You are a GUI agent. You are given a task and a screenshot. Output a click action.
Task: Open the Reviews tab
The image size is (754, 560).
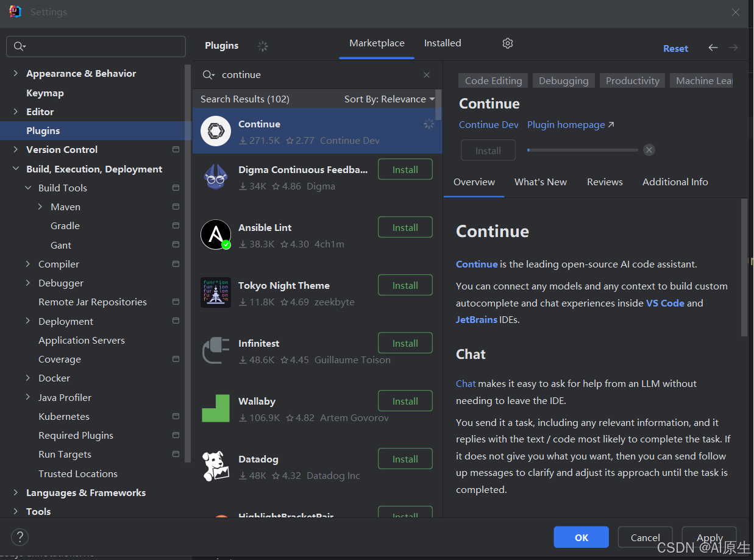[x=605, y=182]
